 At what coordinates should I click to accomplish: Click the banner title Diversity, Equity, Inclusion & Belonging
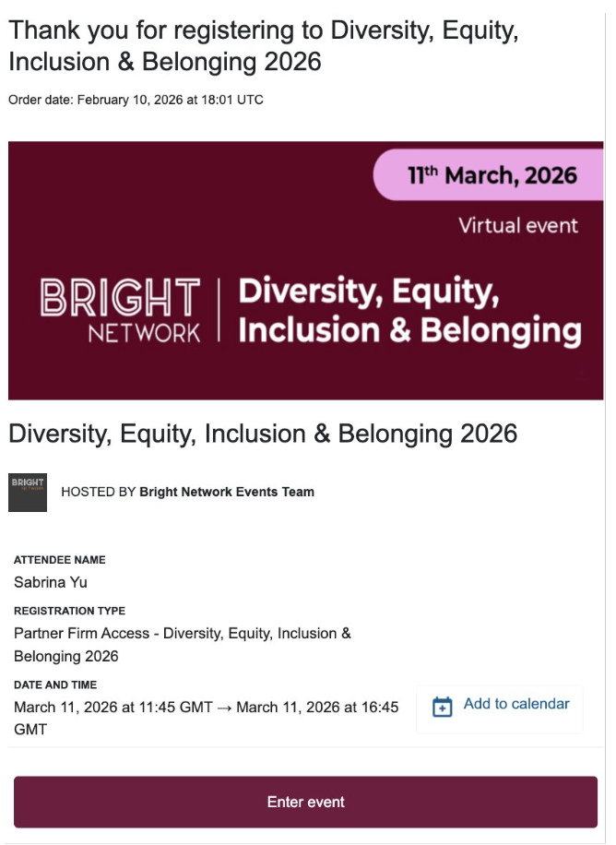click(x=409, y=310)
